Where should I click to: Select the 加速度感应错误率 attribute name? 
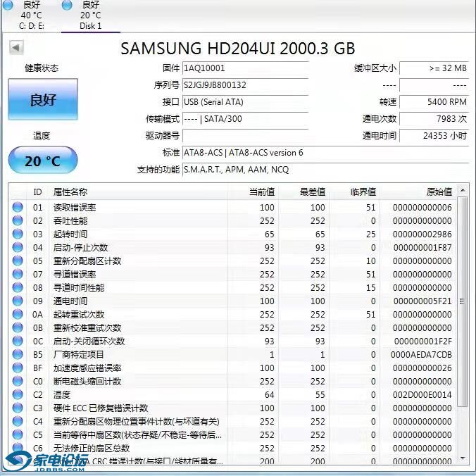click(87, 368)
